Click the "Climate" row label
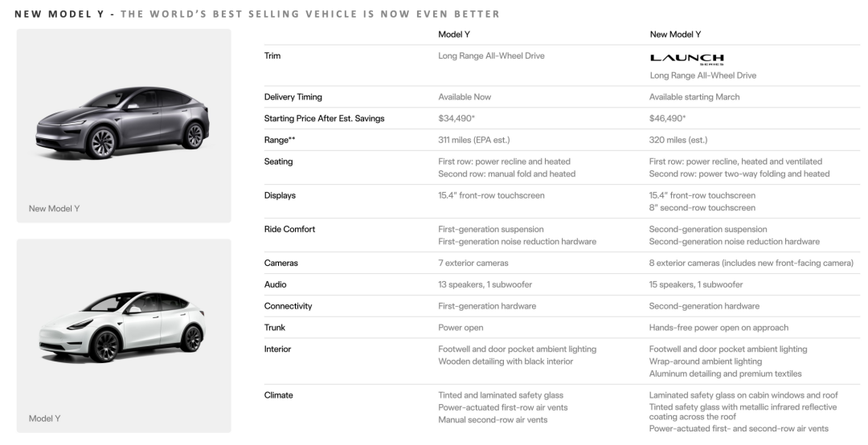This screenshot has height=445, width=868. [278, 395]
